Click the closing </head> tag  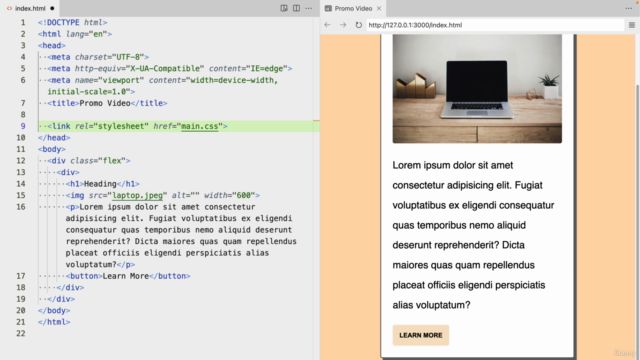coord(54,138)
